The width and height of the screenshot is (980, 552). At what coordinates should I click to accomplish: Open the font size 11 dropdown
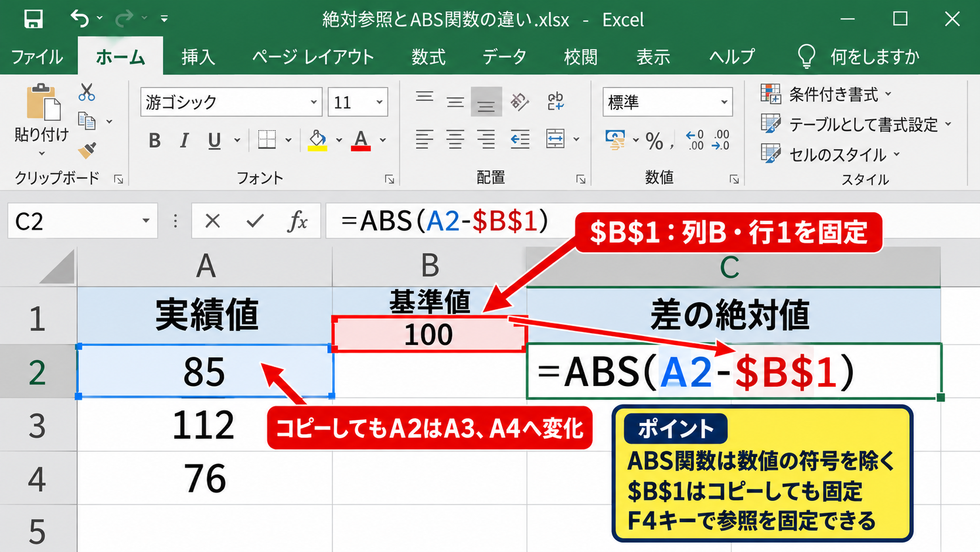(380, 102)
